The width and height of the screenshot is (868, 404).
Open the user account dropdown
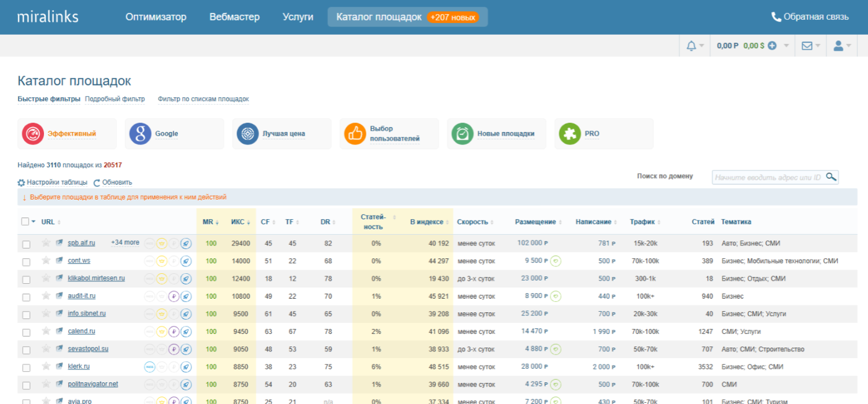pos(843,45)
